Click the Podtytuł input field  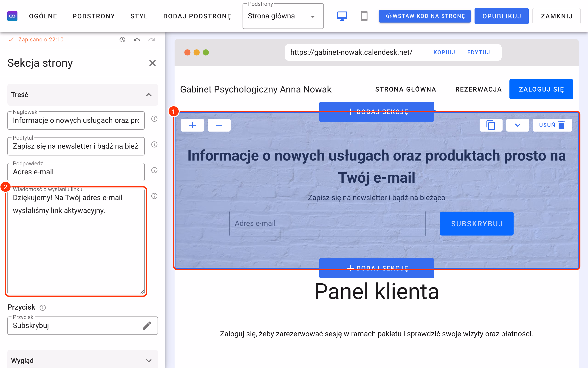(x=76, y=146)
